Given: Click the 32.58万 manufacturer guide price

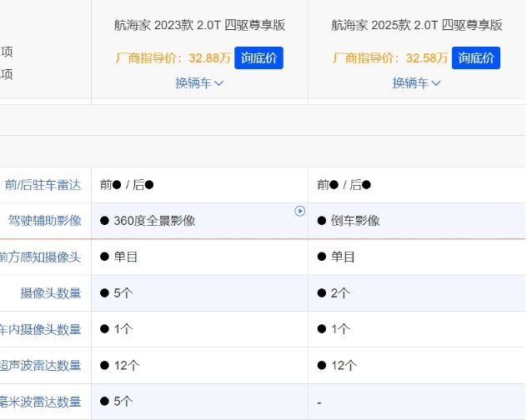Looking at the screenshot, I should [427, 58].
